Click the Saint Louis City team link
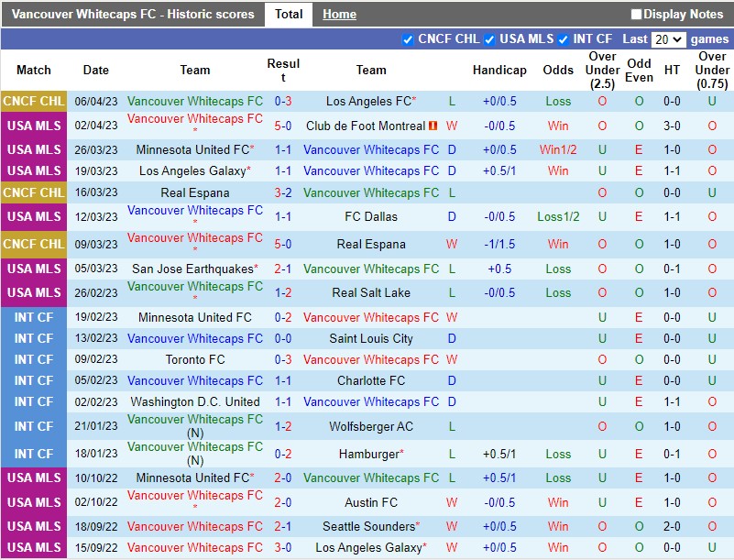734x560 pixels. click(370, 340)
